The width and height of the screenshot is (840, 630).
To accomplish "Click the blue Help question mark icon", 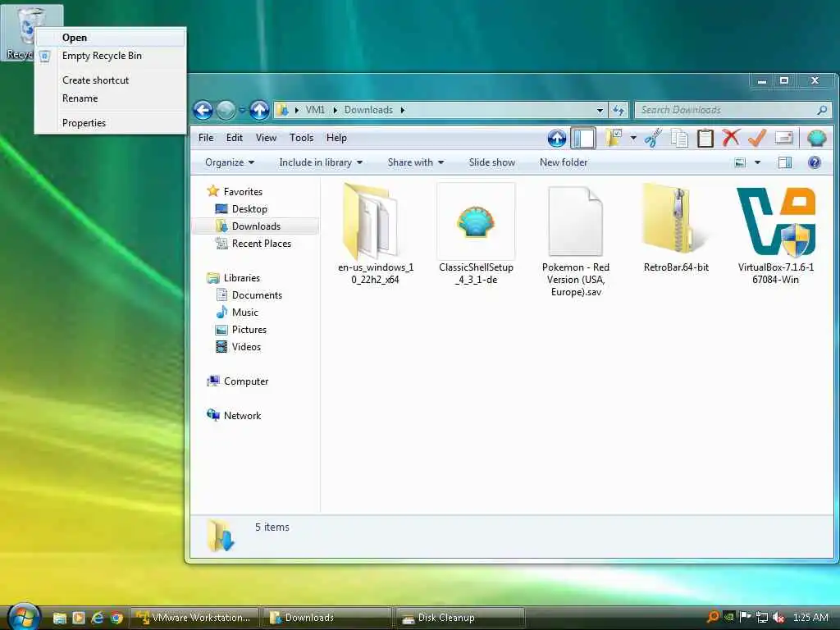I will [814, 162].
